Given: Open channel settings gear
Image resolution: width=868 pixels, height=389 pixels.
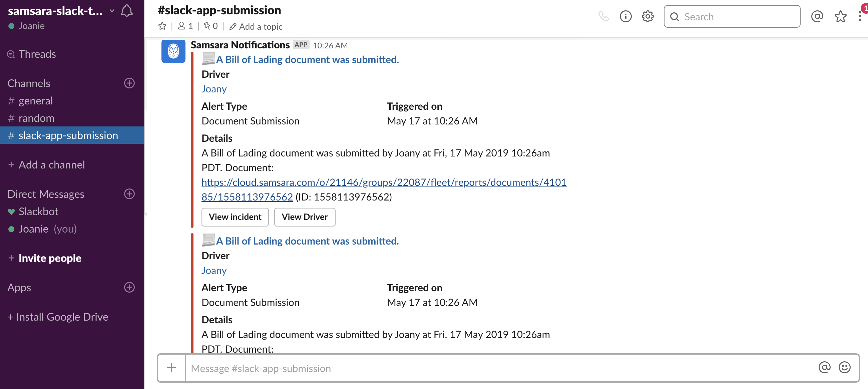Looking at the screenshot, I should coord(647,16).
